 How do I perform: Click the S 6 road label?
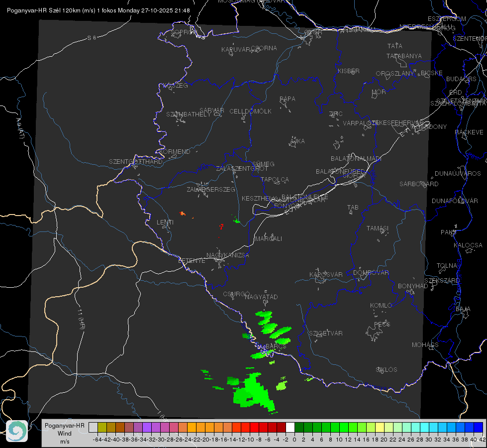(92, 38)
